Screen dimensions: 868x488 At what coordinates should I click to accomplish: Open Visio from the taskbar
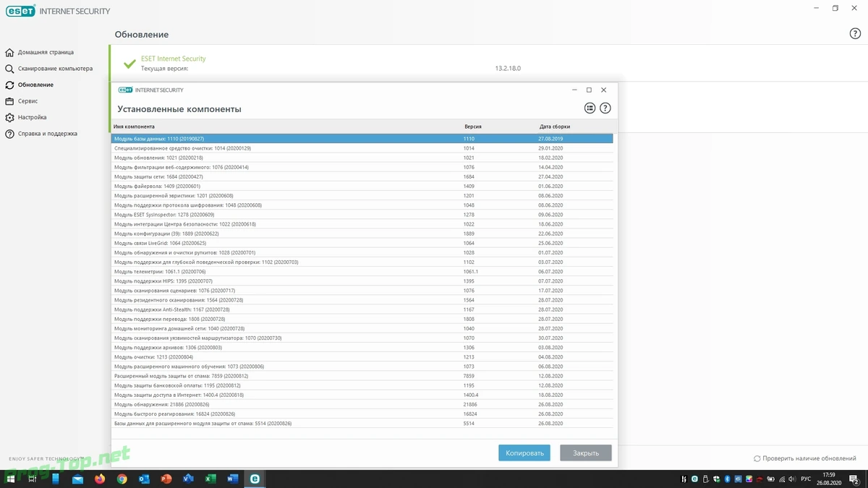pos(188,479)
